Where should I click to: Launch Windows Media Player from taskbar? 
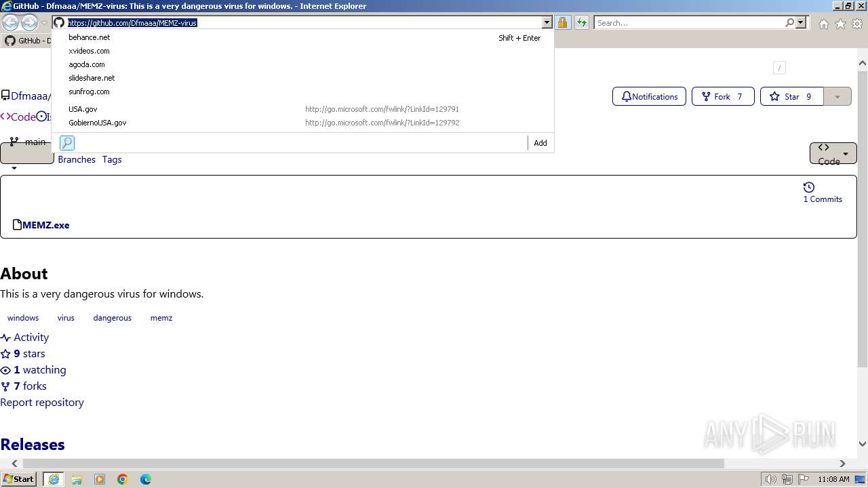point(100,479)
